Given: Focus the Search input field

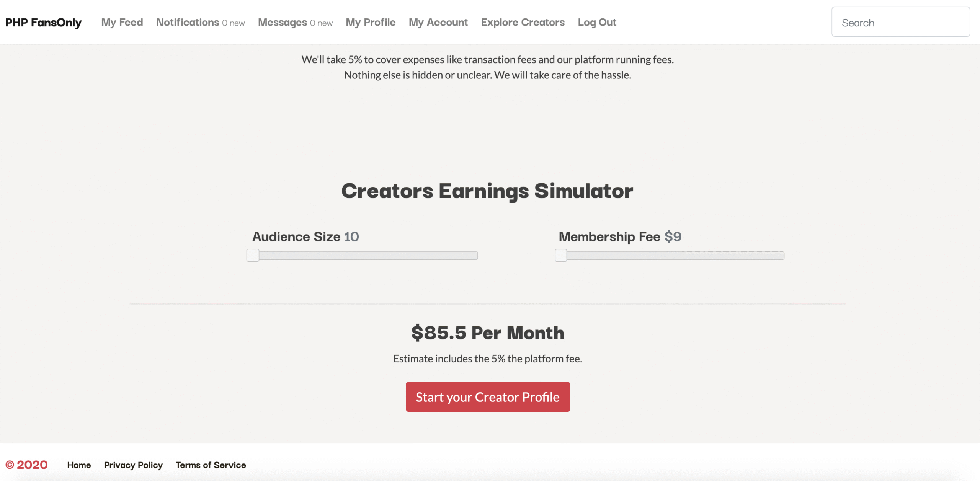Looking at the screenshot, I should point(900,22).
